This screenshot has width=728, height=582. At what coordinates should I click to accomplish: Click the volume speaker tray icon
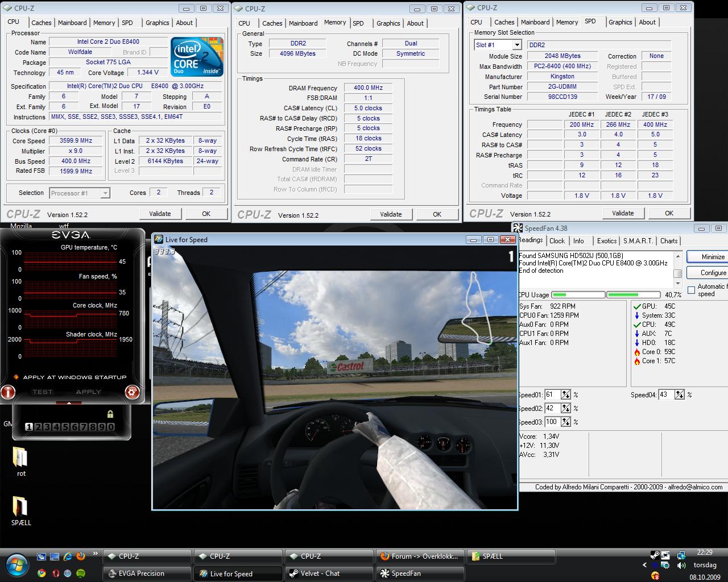[681, 566]
